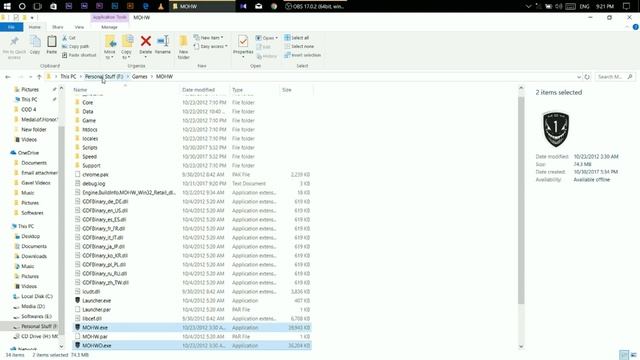640x360 pixels.
Task: Select Local Disk (C:) in sidebar
Action: coord(34,296)
